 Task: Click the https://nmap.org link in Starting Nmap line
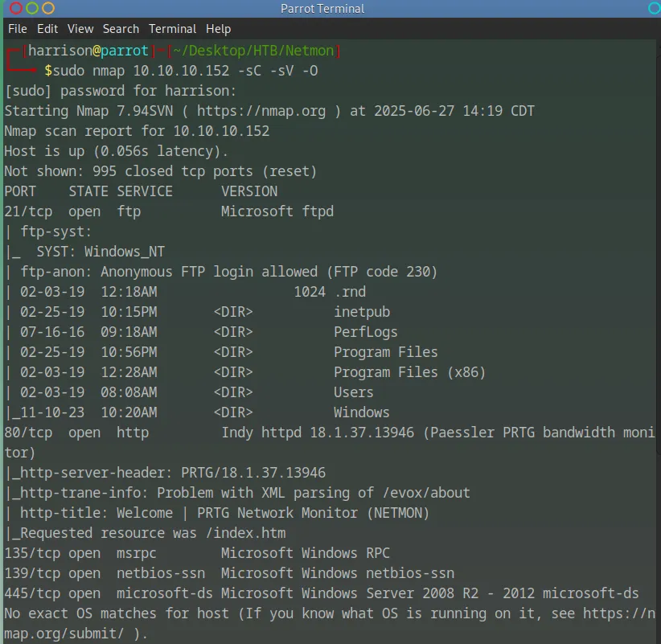click(261, 111)
